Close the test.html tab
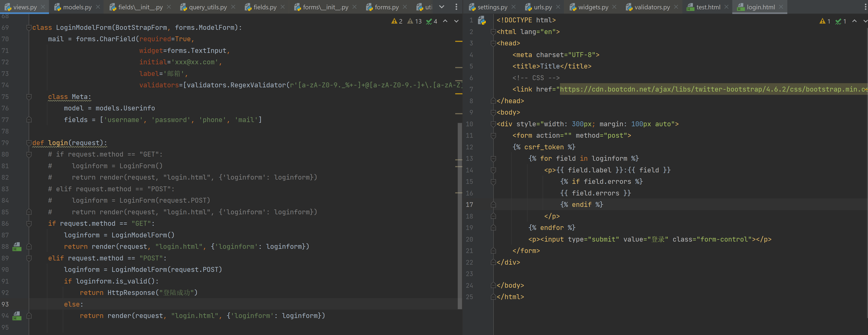 coord(726,7)
